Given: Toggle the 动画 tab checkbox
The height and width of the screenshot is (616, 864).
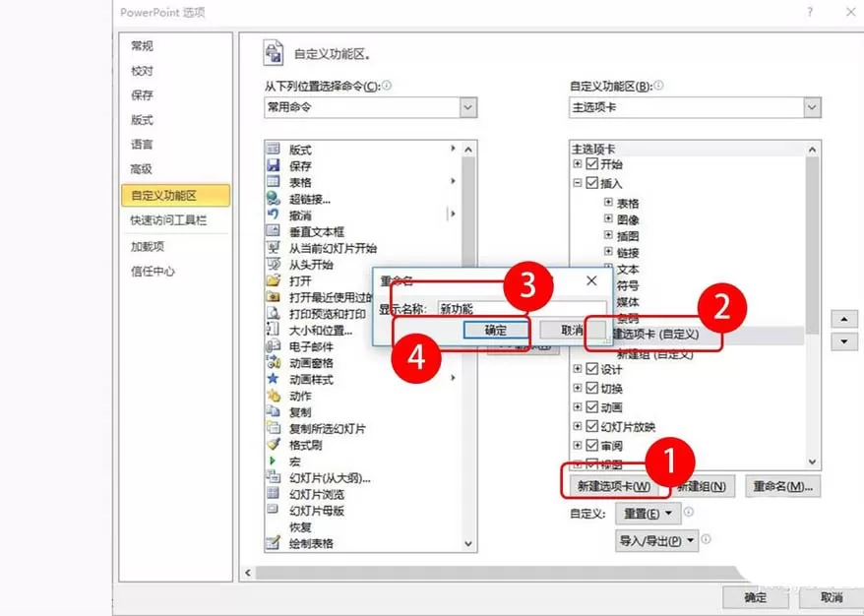Looking at the screenshot, I should pos(592,406).
